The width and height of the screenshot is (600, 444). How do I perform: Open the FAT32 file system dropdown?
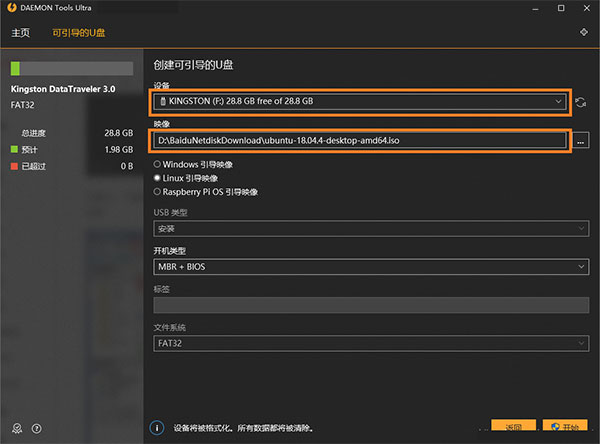click(x=368, y=344)
